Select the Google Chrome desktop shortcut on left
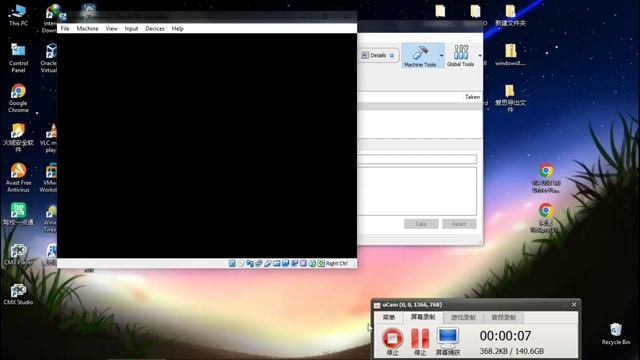This screenshot has height=360, width=640. (18, 98)
